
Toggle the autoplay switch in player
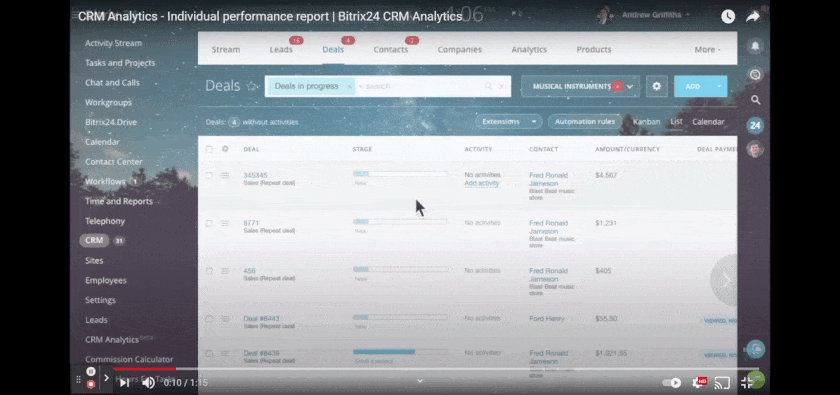672,383
